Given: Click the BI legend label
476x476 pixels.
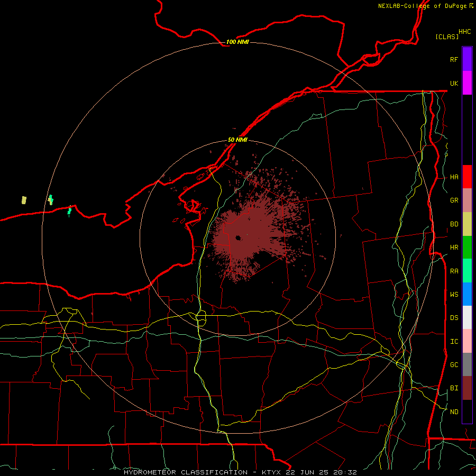Looking at the screenshot, I should pos(454,388).
